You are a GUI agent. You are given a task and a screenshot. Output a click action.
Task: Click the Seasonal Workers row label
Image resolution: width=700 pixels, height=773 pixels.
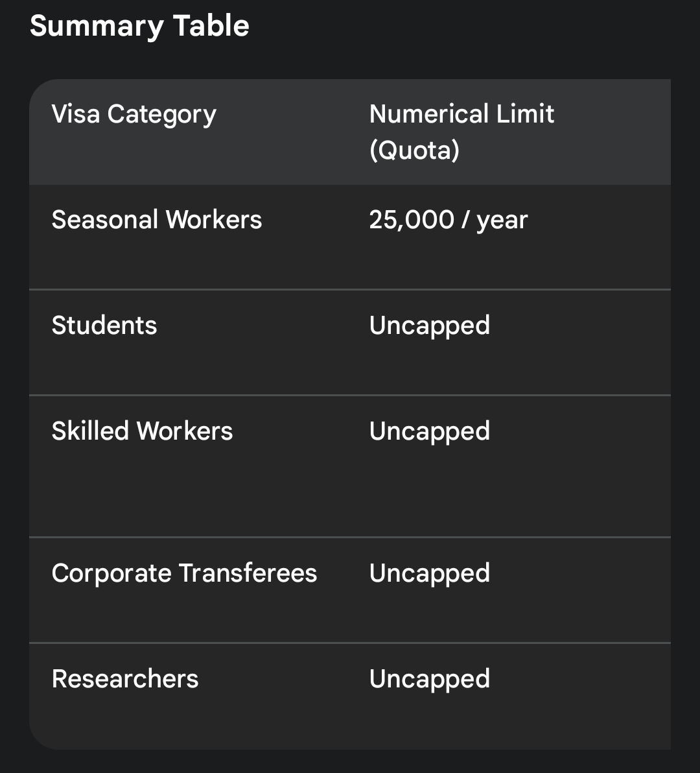(157, 219)
